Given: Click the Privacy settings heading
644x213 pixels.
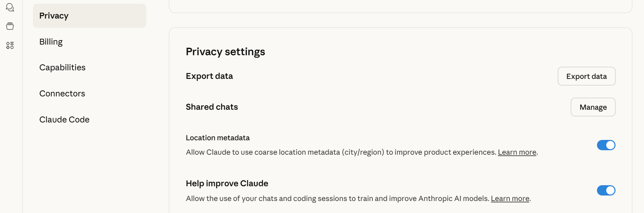Looking at the screenshot, I should 225,51.
